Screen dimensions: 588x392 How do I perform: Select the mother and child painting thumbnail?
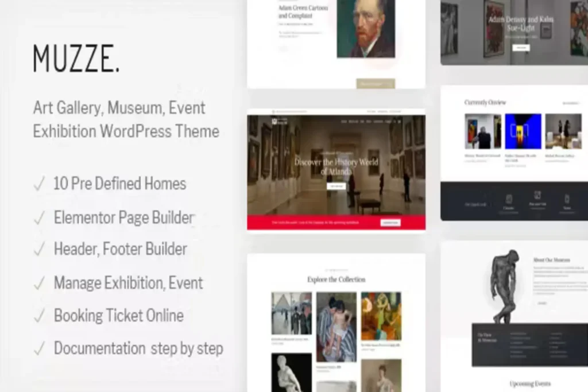point(336,327)
